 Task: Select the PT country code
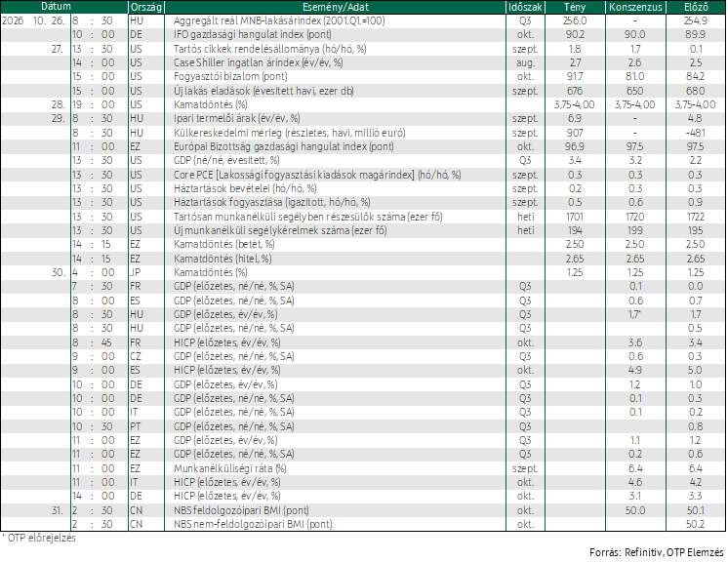[136, 426]
